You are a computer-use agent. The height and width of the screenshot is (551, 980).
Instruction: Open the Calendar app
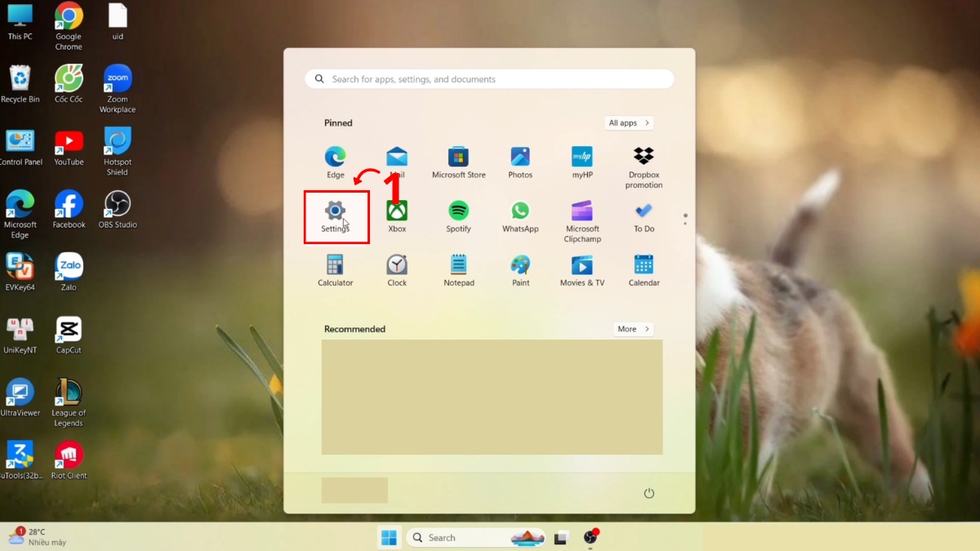tap(644, 271)
